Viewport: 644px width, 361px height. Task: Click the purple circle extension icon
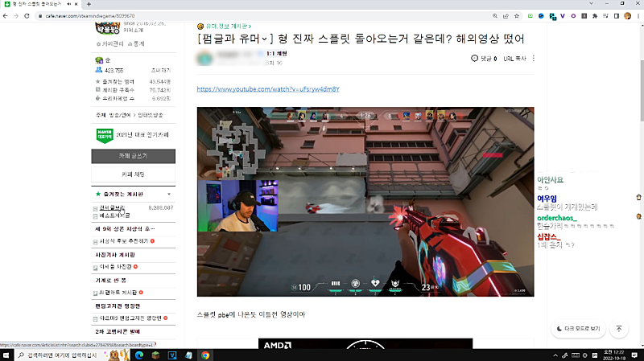point(573,16)
